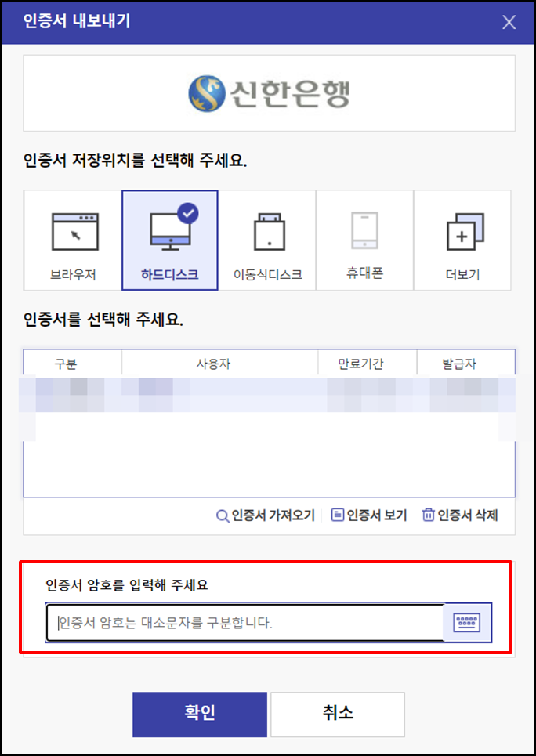Click the 만료기간 column header
Viewport: 536px width, 756px height.
point(368,364)
